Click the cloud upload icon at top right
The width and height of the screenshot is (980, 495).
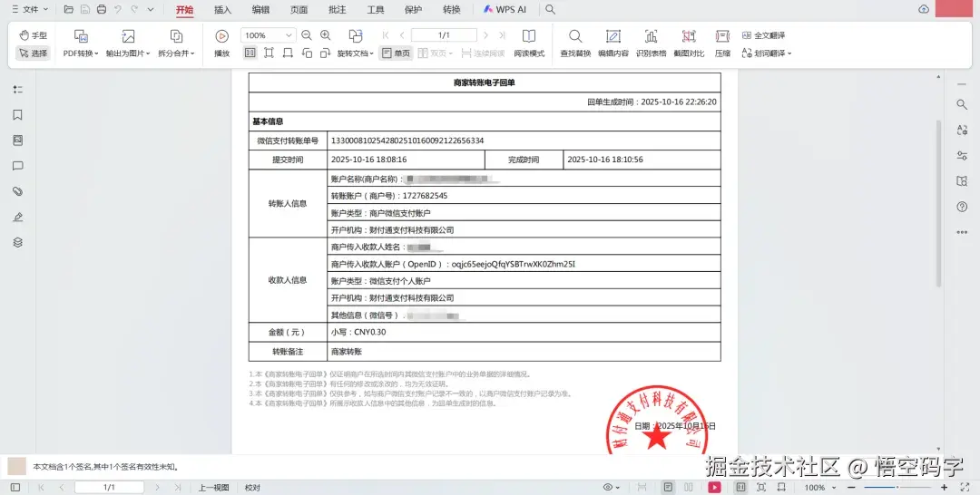(x=924, y=9)
